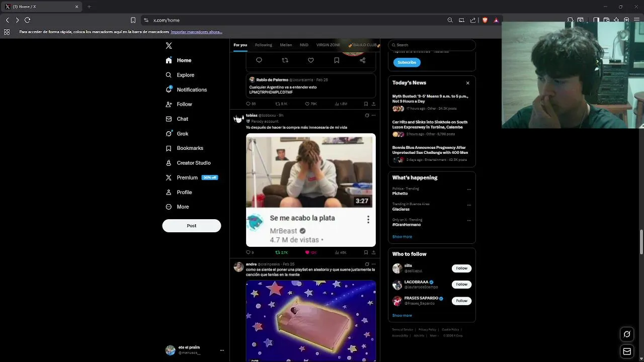Open Bookmarks in sidebar
644x362 pixels.
(184, 148)
